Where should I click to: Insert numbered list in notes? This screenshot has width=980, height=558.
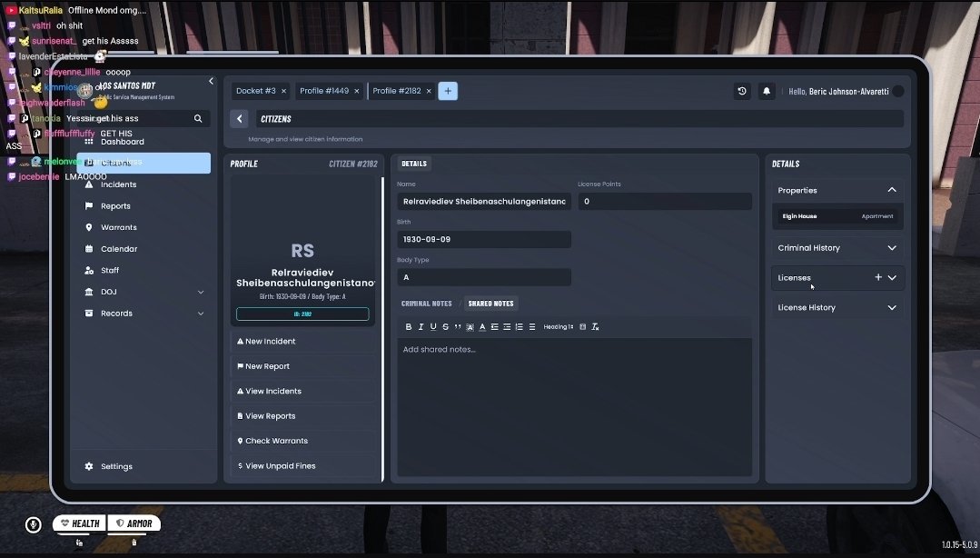[x=520, y=326]
